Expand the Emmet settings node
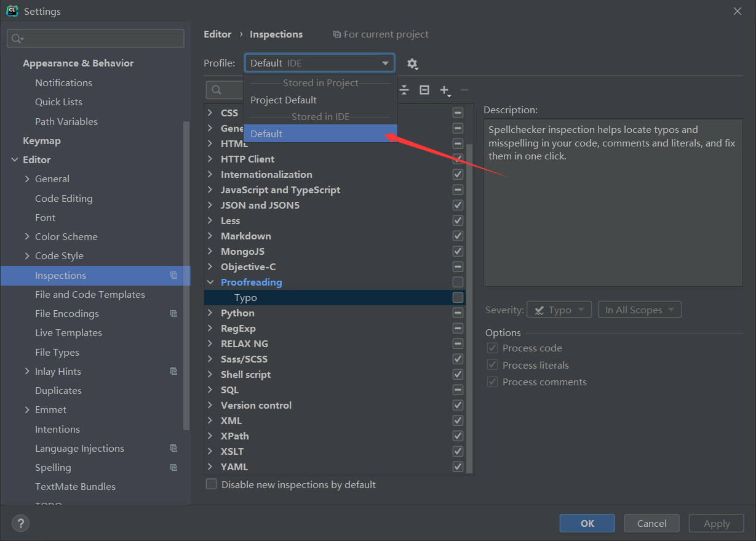This screenshot has height=541, width=756. [27, 409]
